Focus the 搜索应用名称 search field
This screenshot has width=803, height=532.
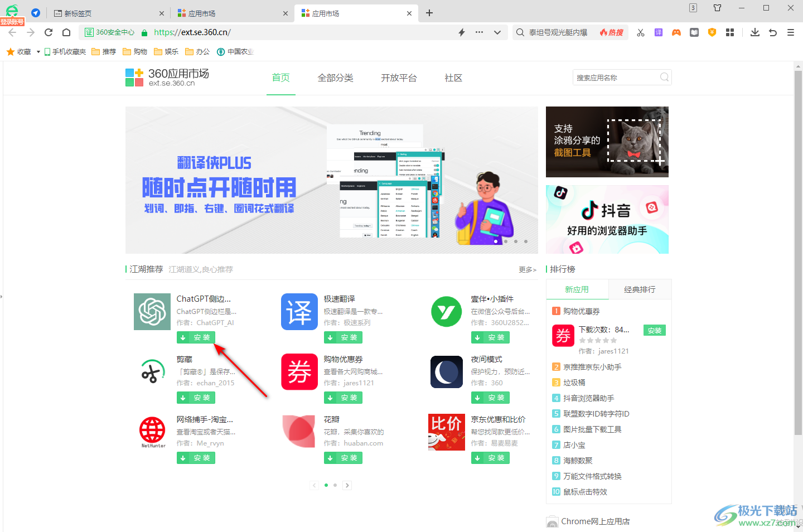(616, 78)
